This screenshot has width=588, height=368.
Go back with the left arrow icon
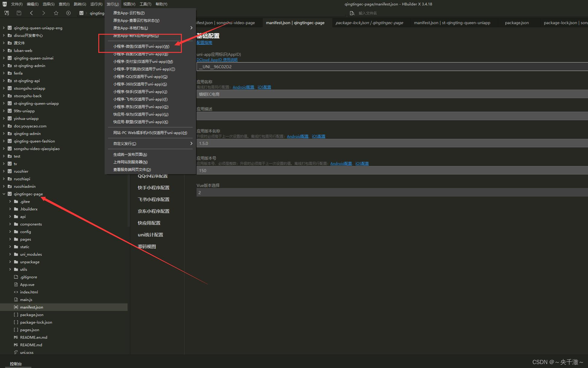[31, 13]
